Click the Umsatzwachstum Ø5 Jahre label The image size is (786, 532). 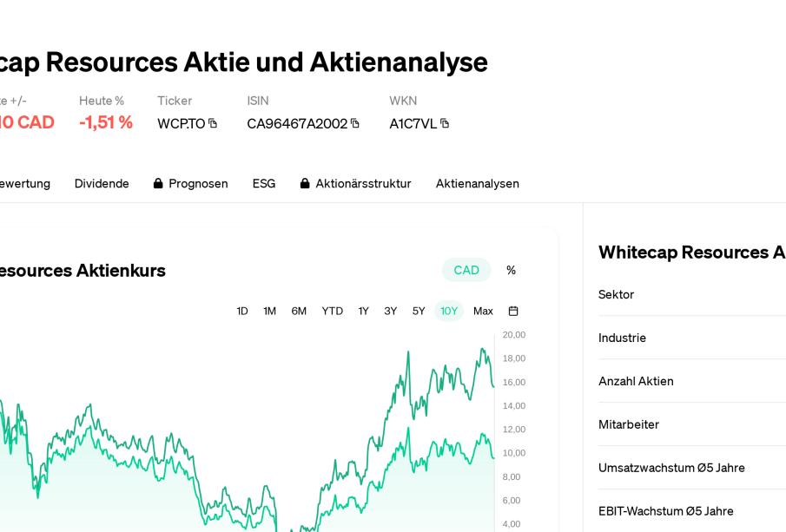(x=671, y=468)
